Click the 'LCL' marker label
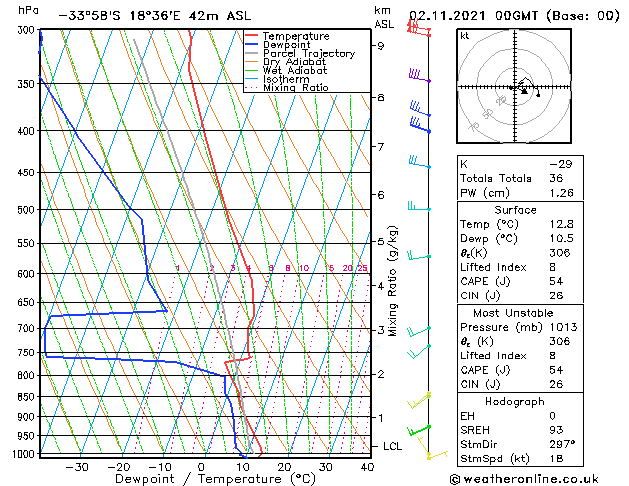 click(x=392, y=446)
